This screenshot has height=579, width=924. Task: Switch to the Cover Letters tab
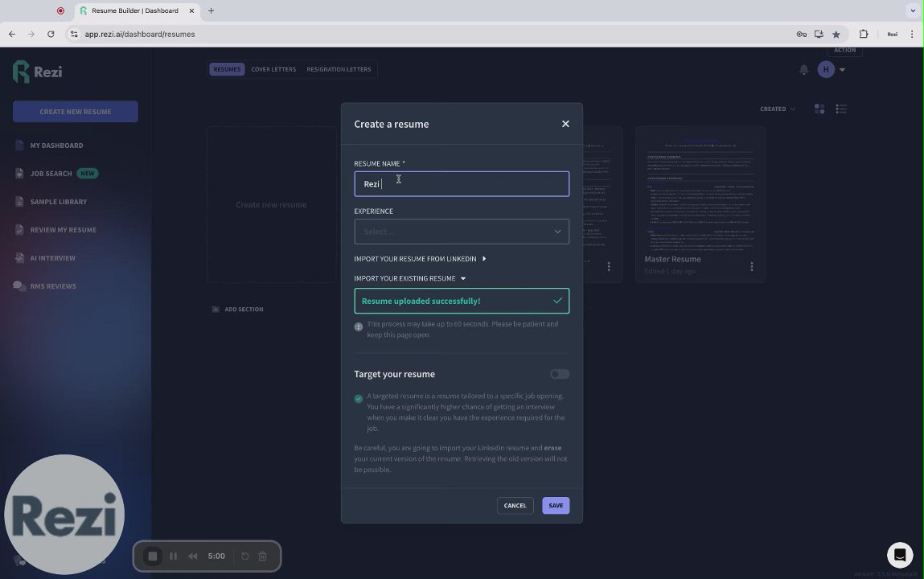(273, 69)
